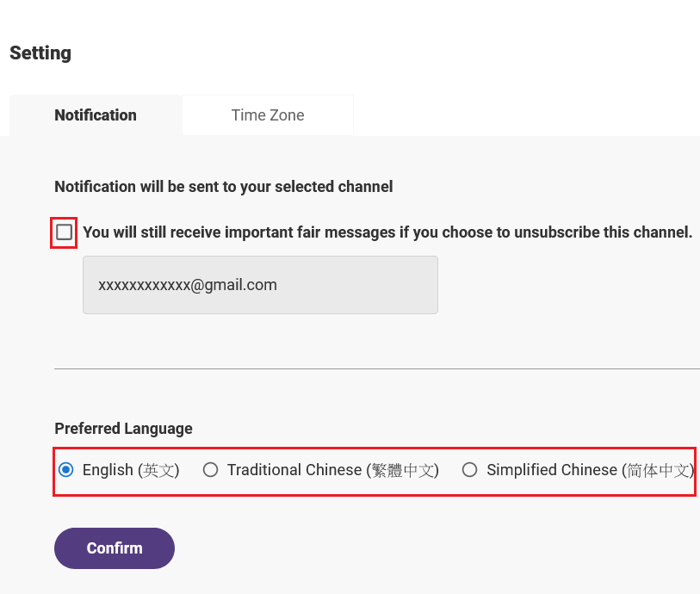Click the 'You will still receive' checkbox label

[387, 232]
